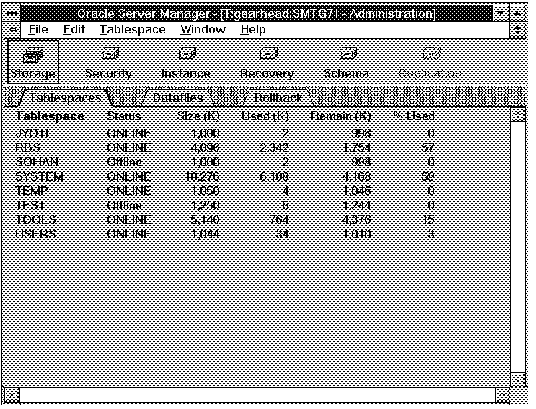Viewport: 536px width, 409px height.
Task: Open the File menu
Action: click(x=38, y=30)
